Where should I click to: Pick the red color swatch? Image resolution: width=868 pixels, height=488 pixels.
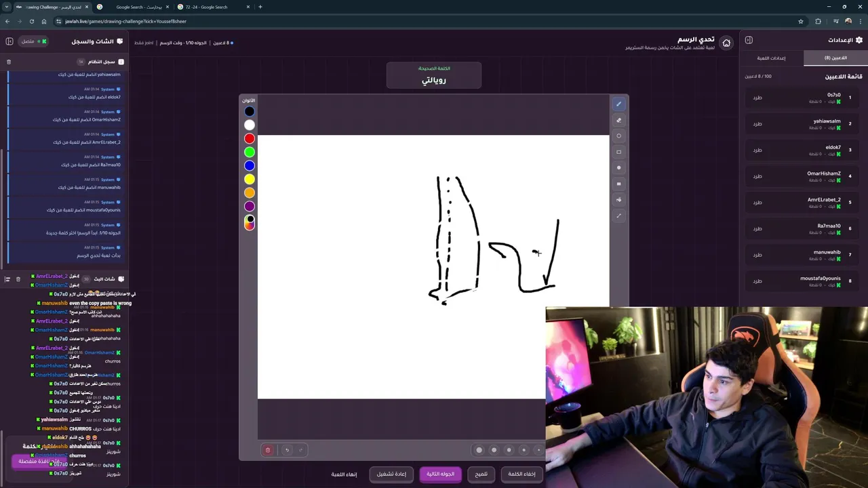point(250,138)
